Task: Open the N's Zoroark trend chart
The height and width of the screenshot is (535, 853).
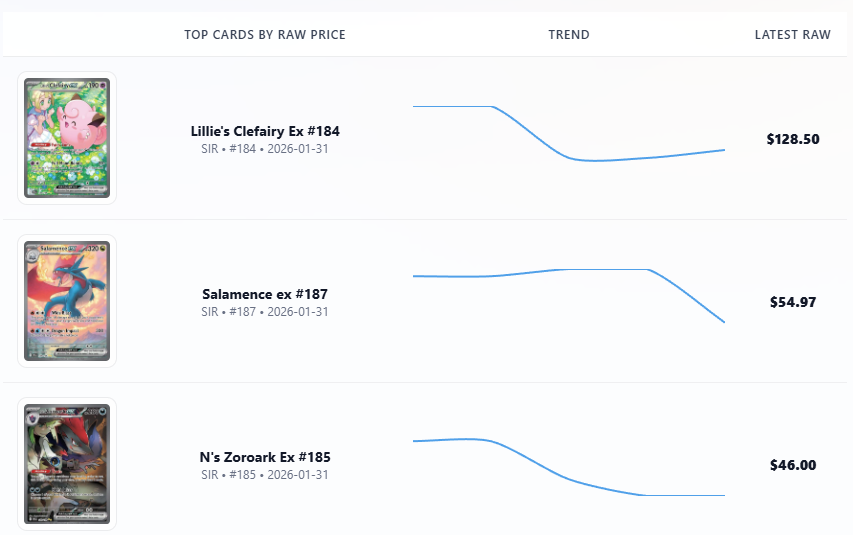Action: [x=568, y=465]
